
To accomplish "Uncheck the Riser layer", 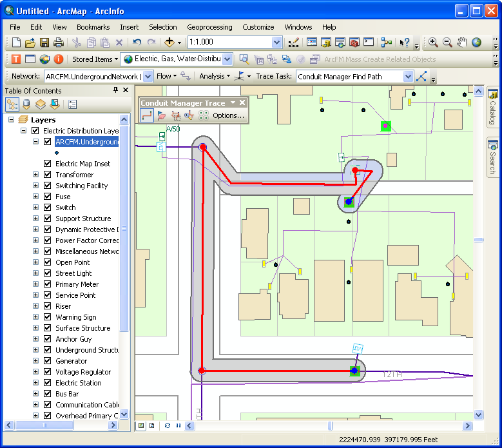I will (x=48, y=306).
